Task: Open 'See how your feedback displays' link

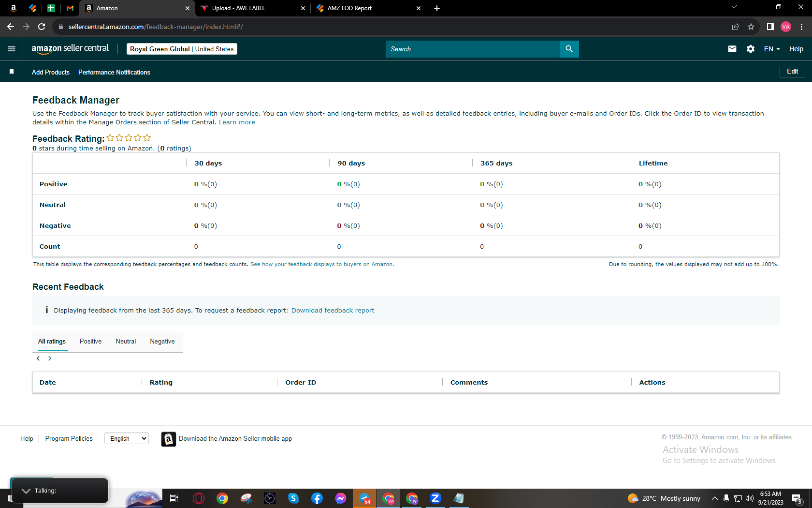Action: click(322, 264)
